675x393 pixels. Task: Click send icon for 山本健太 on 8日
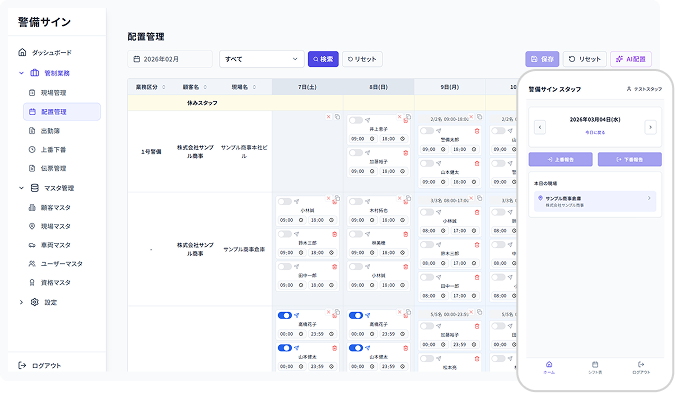pyautogui.click(x=368, y=348)
